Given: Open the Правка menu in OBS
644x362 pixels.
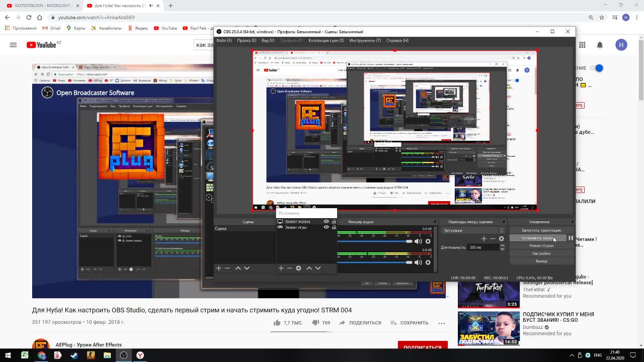Looking at the screenshot, I should pyautogui.click(x=247, y=41).
